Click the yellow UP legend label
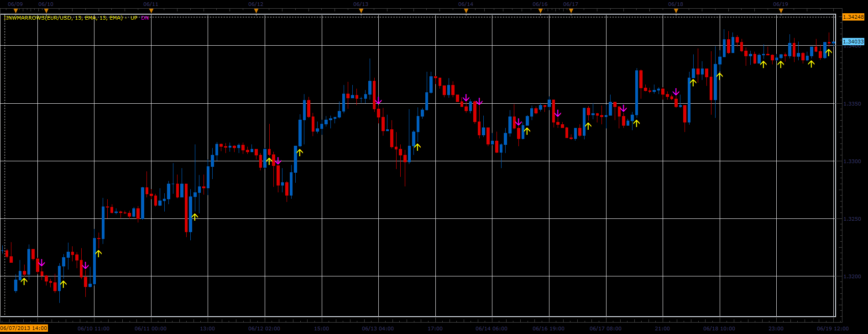The image size is (868, 334). click(x=134, y=18)
